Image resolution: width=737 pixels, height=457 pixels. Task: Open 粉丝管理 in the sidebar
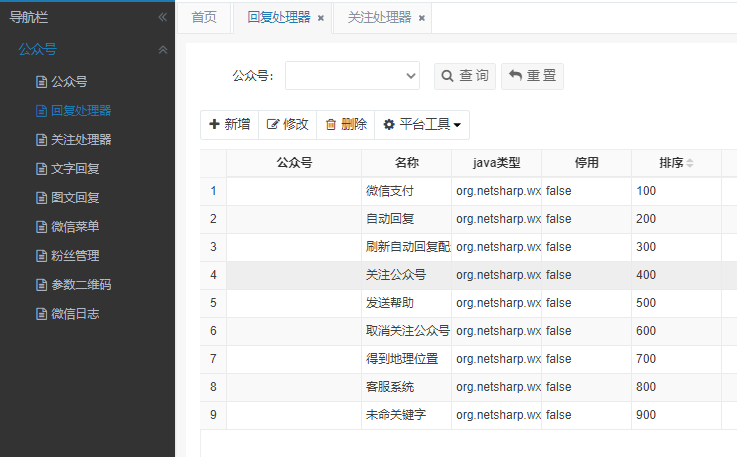point(75,256)
